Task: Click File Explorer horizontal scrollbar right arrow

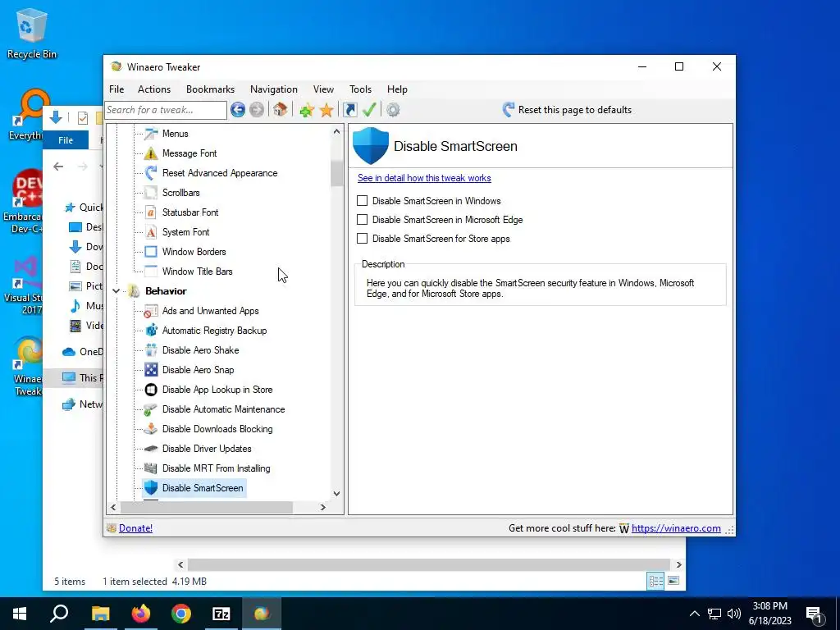Action: click(678, 564)
